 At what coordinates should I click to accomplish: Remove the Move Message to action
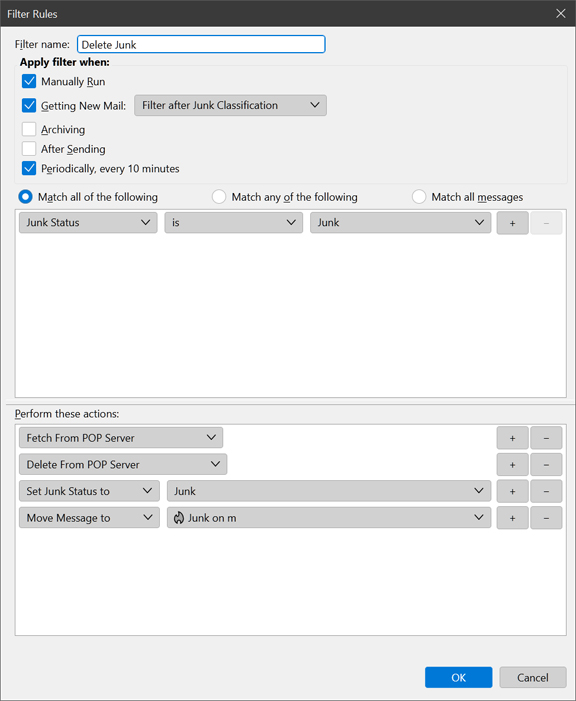pyautogui.click(x=546, y=518)
